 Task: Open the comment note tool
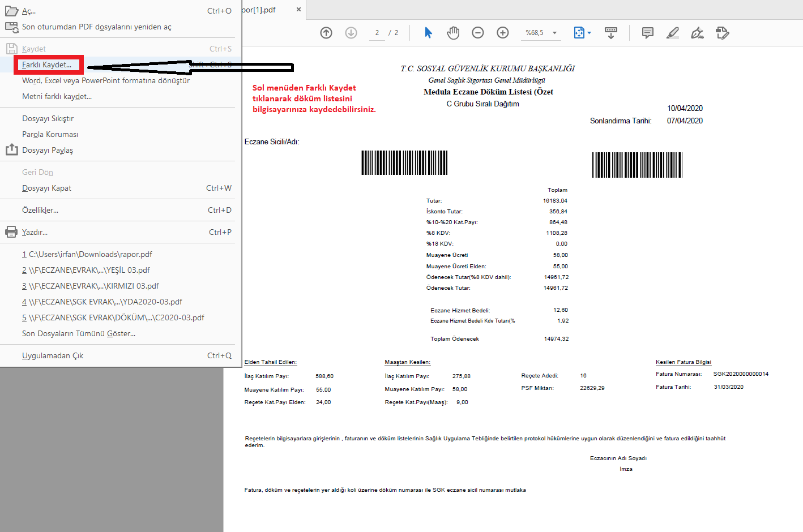click(x=648, y=33)
